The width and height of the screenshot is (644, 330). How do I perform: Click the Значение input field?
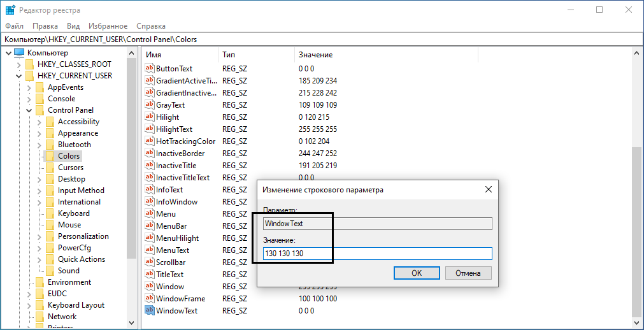tap(377, 254)
